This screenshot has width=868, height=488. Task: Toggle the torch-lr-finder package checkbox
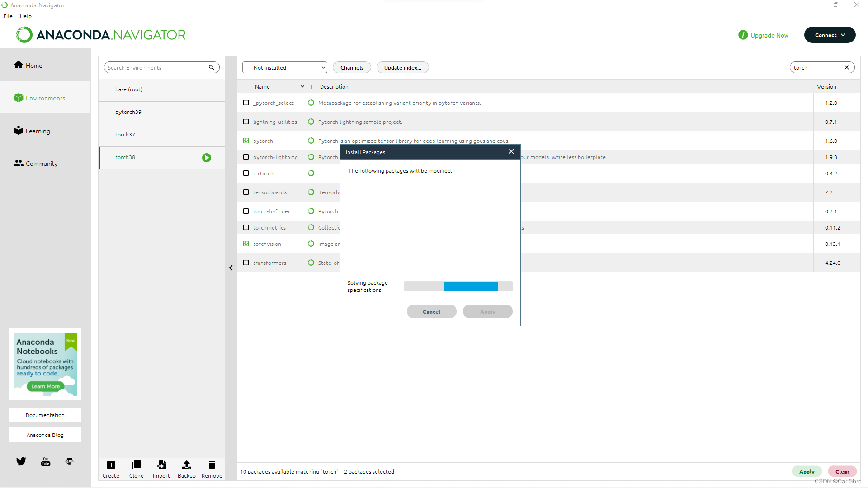246,211
